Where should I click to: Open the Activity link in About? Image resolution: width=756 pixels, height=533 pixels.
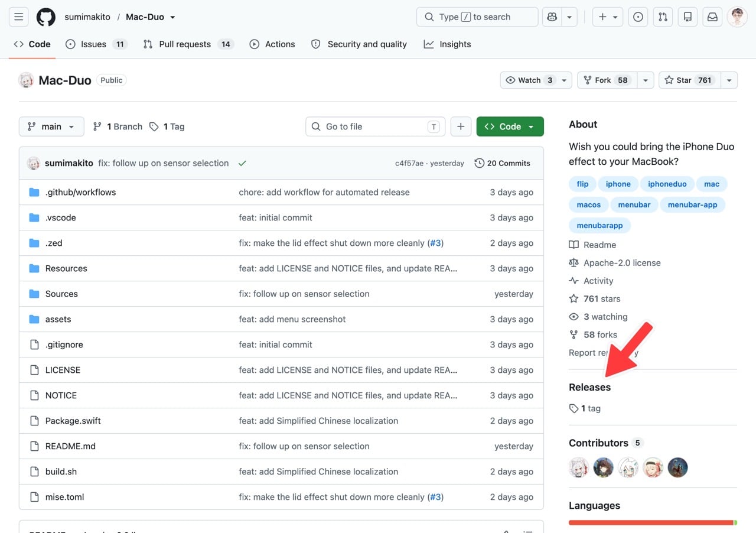coord(591,281)
